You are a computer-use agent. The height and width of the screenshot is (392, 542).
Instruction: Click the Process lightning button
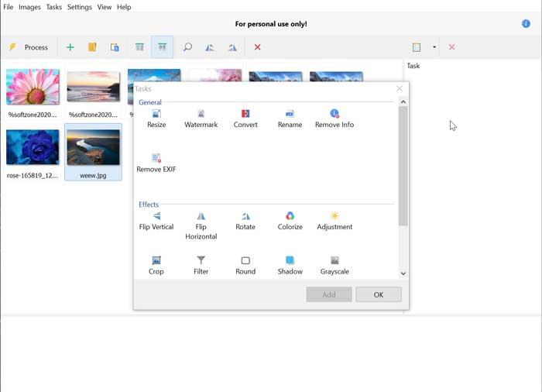[29, 47]
